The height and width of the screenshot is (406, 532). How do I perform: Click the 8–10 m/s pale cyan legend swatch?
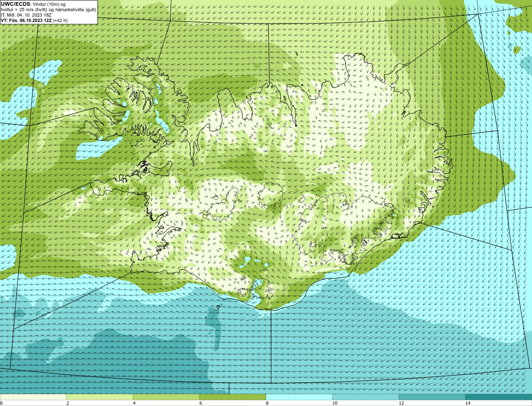[299, 397]
